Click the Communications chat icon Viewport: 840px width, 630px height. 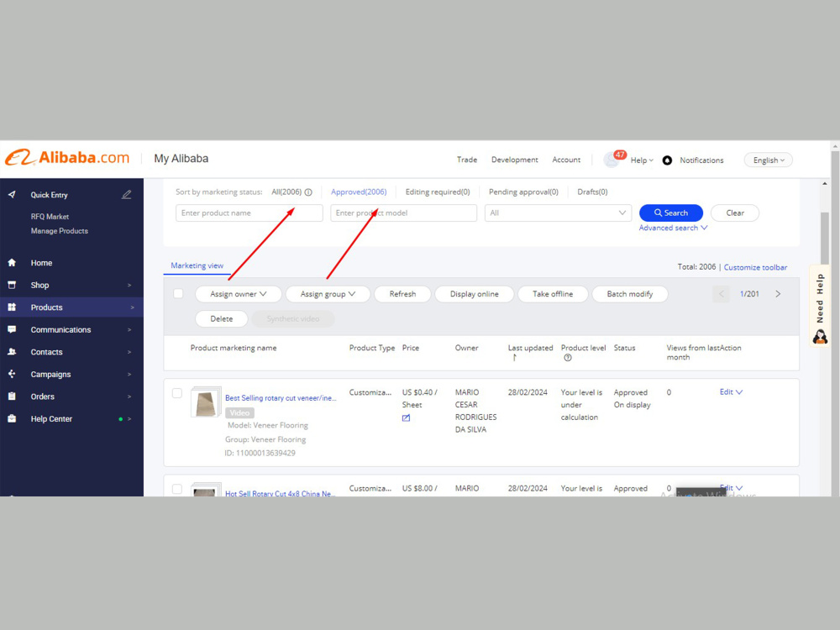[x=12, y=329]
